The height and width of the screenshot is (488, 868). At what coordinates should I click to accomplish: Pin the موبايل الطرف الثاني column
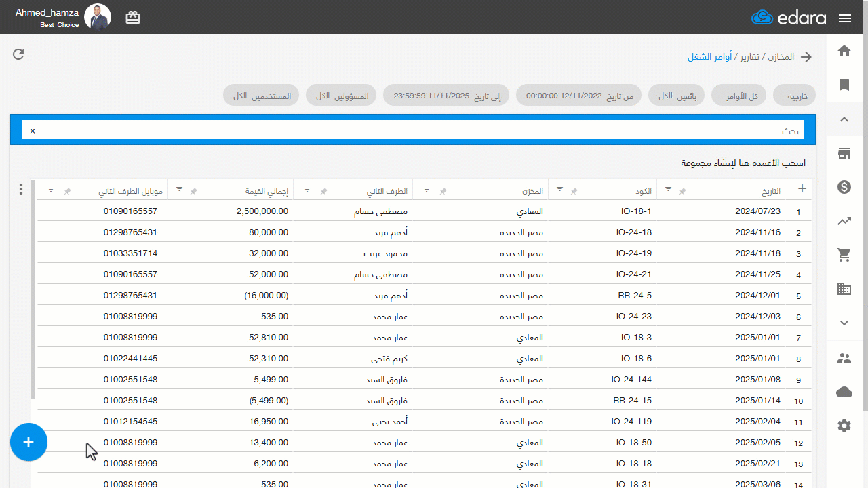(67, 192)
